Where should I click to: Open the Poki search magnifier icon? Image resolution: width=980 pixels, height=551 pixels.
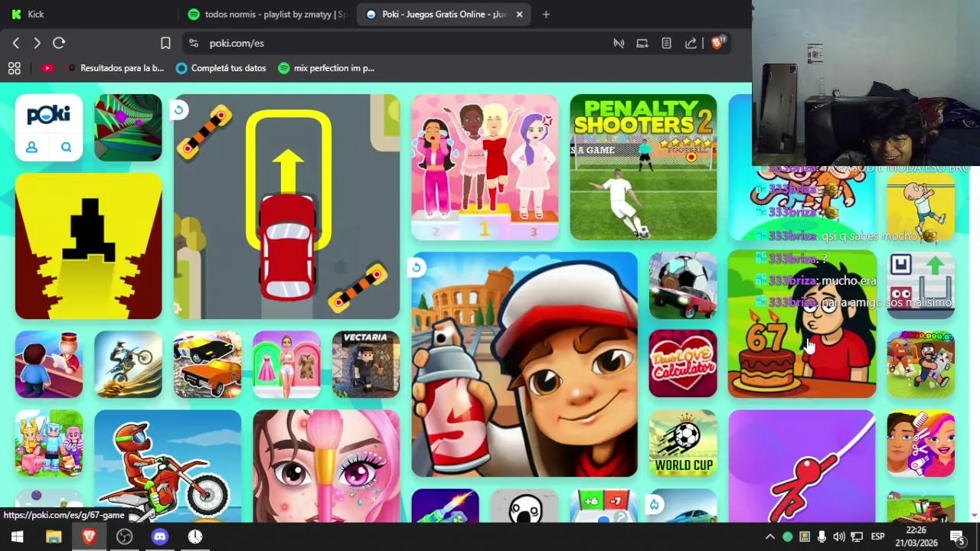click(x=66, y=148)
